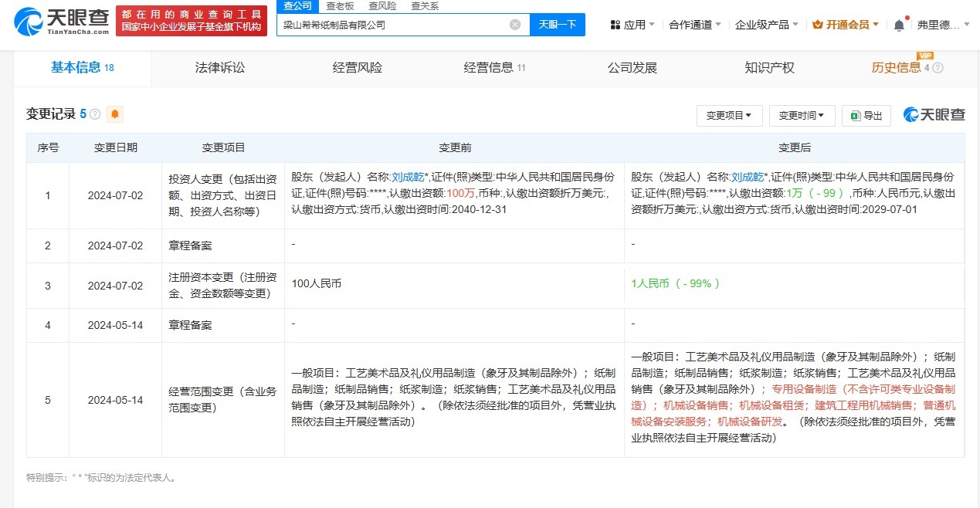
Task: Select the 查老板 search mode tab
Action: pyautogui.click(x=339, y=5)
